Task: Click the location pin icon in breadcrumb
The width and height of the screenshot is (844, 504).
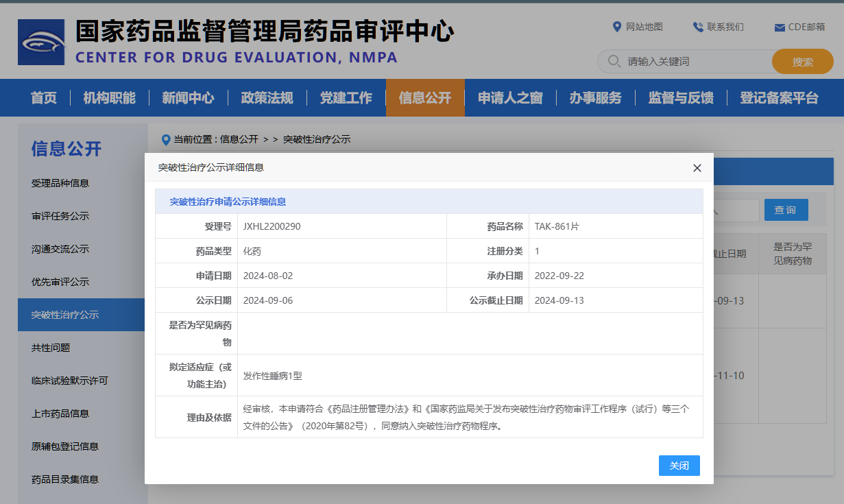Action: [166, 139]
